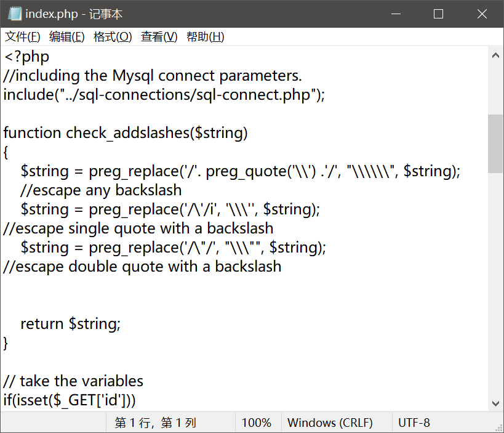This screenshot has width=504, height=433.
Task: Click the '<?php' opening tag
Action: (26, 57)
